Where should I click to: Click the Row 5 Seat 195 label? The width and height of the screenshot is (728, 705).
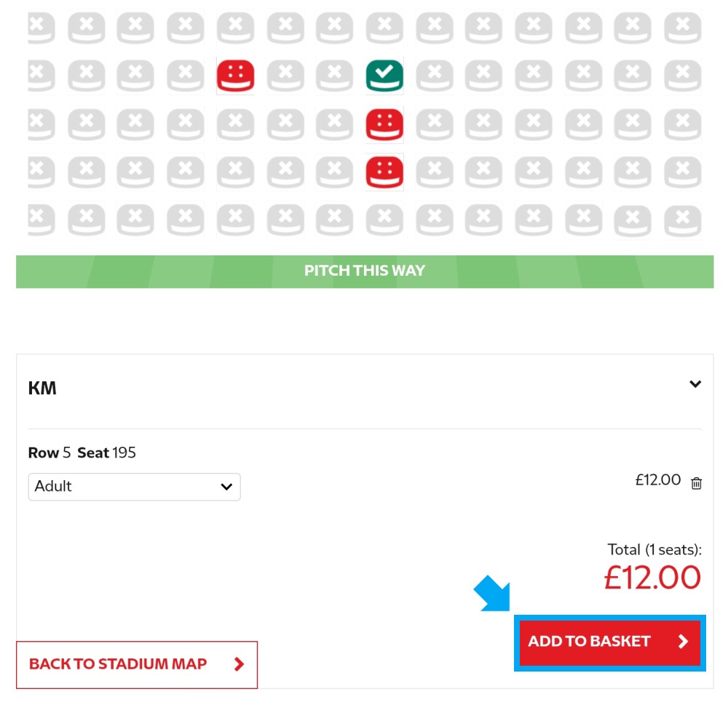click(x=82, y=453)
